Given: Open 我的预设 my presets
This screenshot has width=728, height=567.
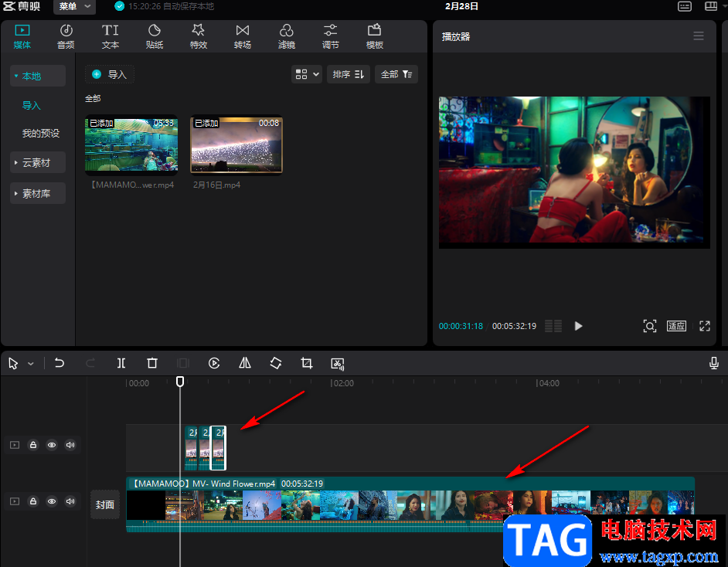Looking at the screenshot, I should point(41,133).
